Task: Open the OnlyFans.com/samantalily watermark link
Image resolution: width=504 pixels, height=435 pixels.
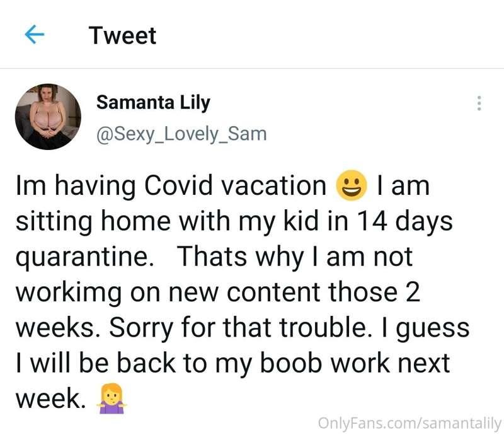Action: 409,423
